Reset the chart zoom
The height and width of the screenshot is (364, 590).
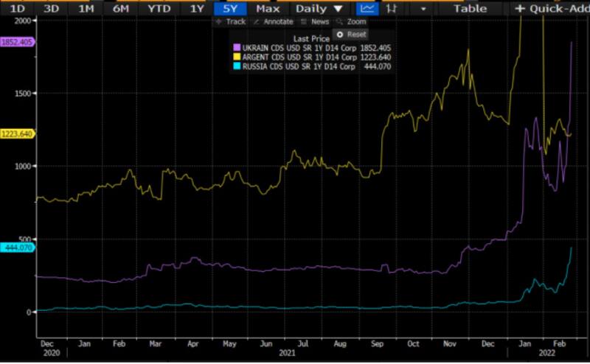[x=351, y=35]
